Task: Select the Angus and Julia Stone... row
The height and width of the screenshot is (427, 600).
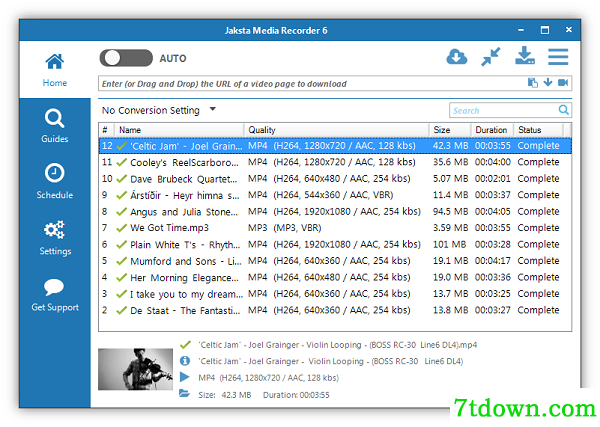Action: tap(335, 212)
